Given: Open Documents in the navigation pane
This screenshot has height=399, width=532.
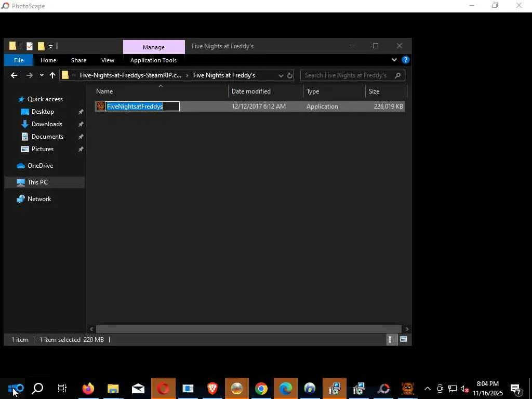Looking at the screenshot, I should click(47, 137).
